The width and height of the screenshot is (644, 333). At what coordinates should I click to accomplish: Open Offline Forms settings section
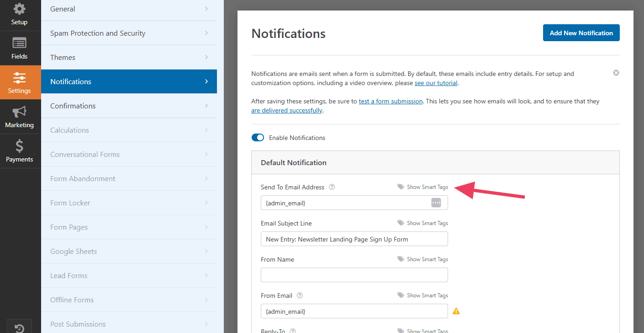coord(129,300)
